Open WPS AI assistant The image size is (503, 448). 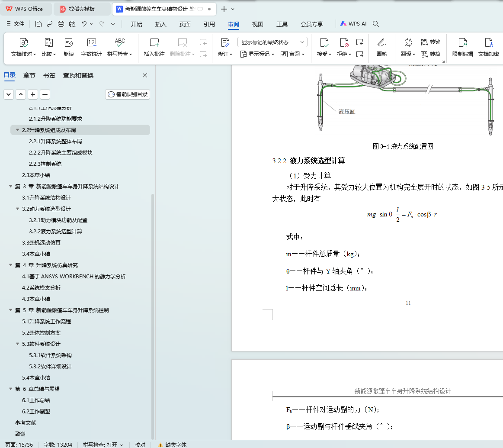pos(353,24)
